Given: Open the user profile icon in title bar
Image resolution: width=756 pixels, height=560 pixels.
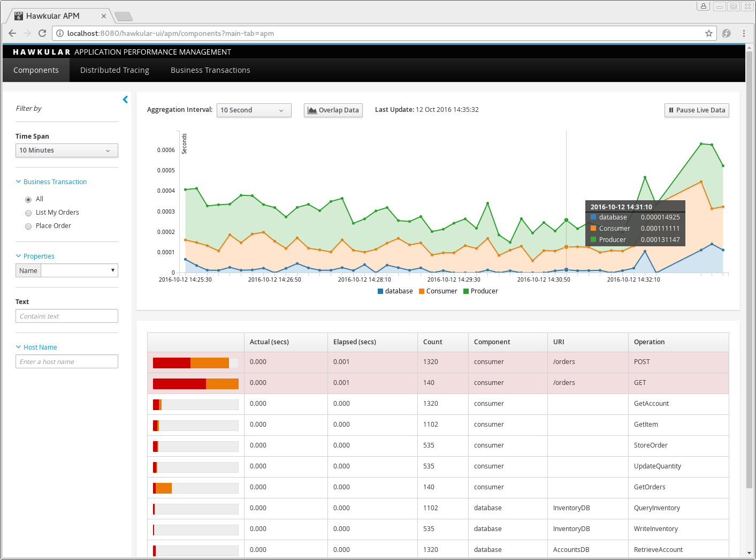Looking at the screenshot, I should pos(703,6).
